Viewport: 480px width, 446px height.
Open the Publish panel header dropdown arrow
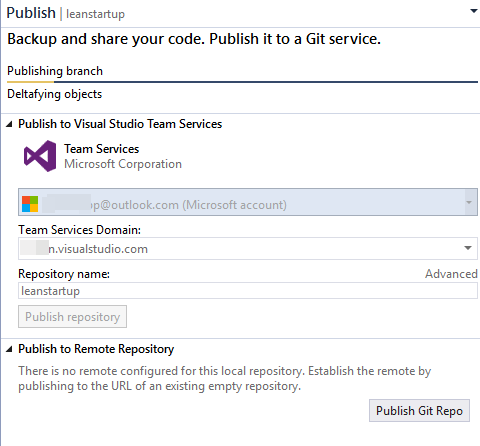[473, 11]
